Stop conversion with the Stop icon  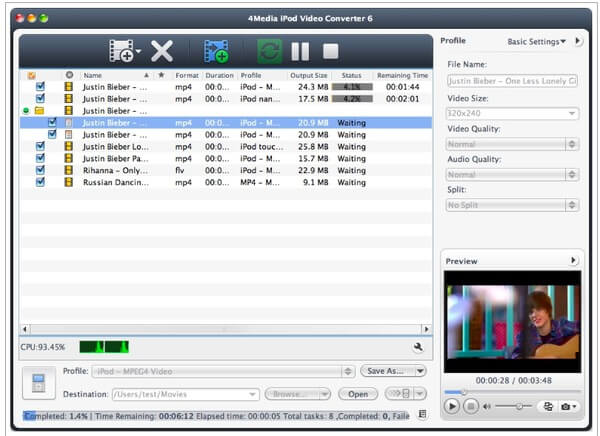click(x=331, y=51)
